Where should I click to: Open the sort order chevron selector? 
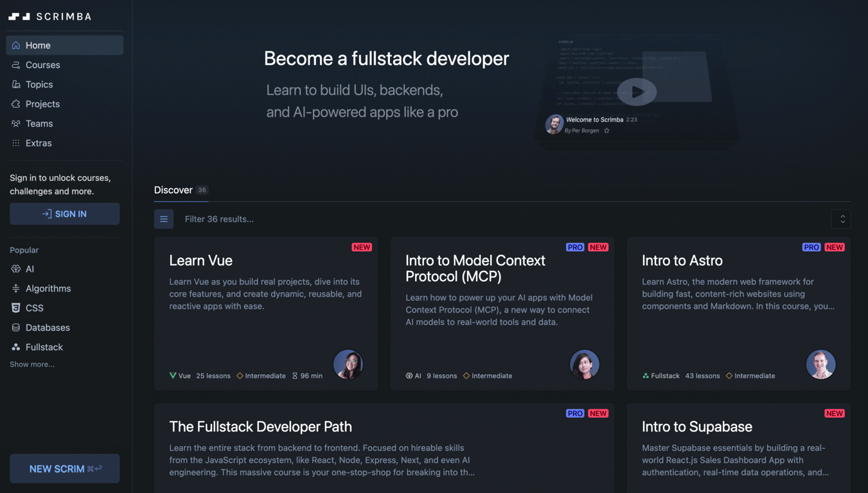click(x=842, y=219)
